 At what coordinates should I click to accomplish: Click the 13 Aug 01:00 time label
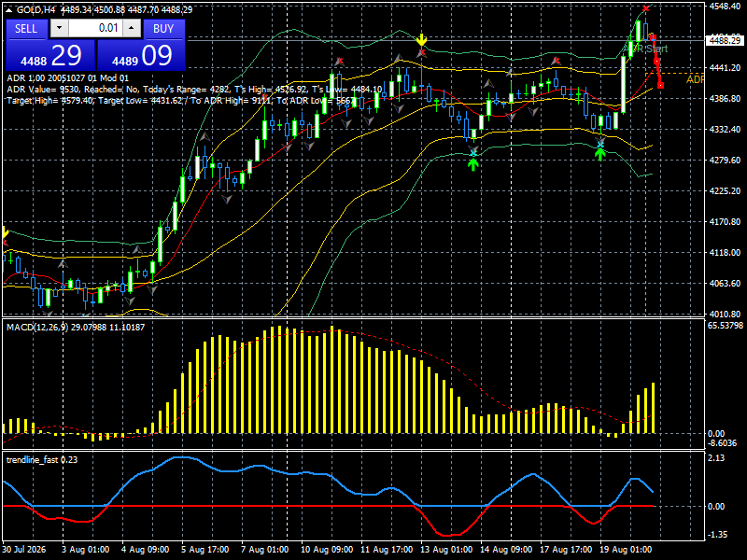pos(446,549)
